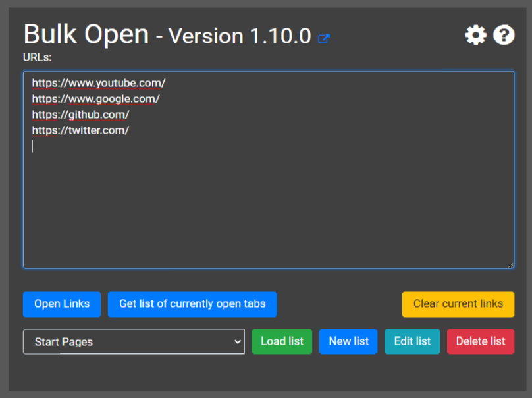The width and height of the screenshot is (532, 398).
Task: Click the green Load list button
Action: pyautogui.click(x=282, y=341)
